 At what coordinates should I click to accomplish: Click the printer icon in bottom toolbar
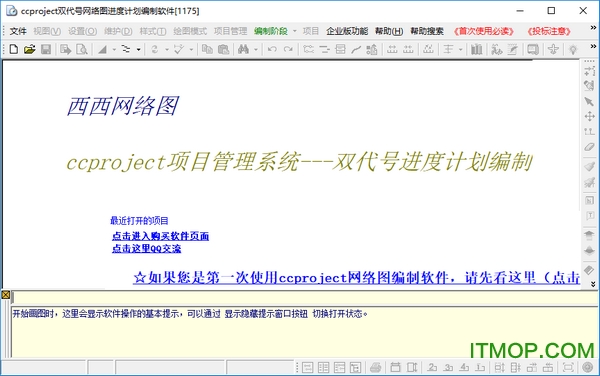tap(376, 368)
